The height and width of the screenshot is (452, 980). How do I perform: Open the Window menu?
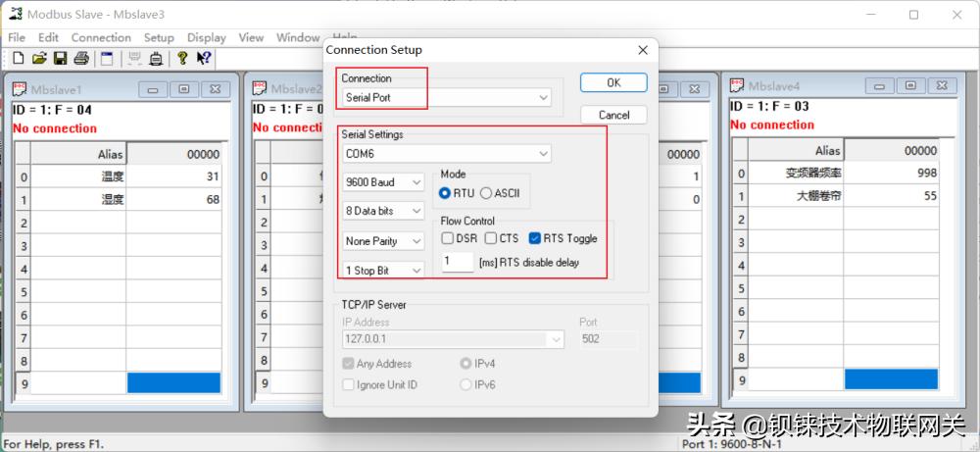(298, 37)
